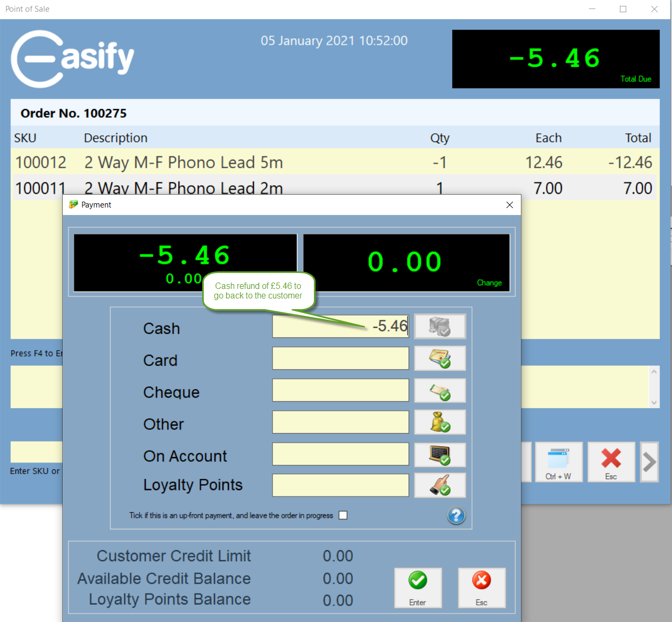Click into the Card amount field
672x622 pixels.
[x=340, y=359]
